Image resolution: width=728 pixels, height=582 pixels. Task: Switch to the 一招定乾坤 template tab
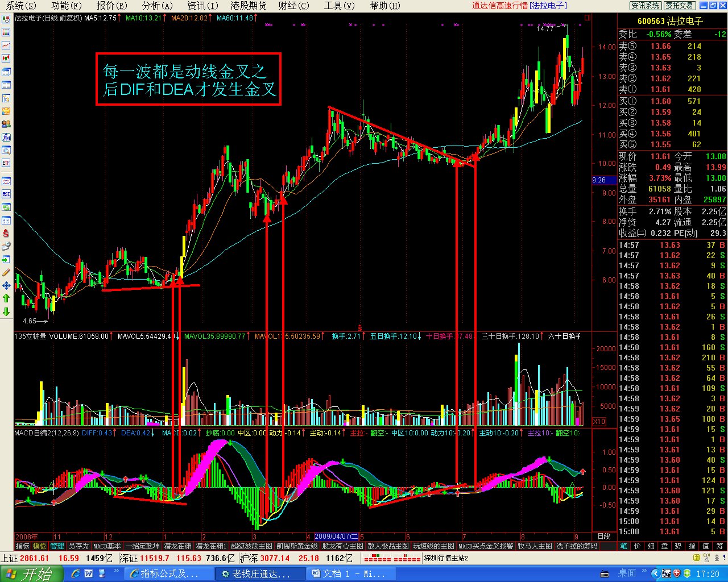pyautogui.click(x=143, y=546)
